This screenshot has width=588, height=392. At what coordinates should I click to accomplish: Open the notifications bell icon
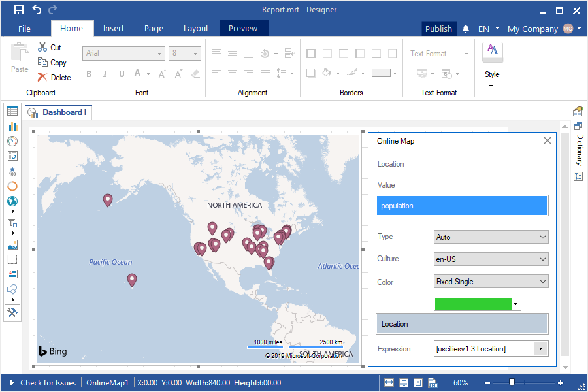tap(466, 29)
